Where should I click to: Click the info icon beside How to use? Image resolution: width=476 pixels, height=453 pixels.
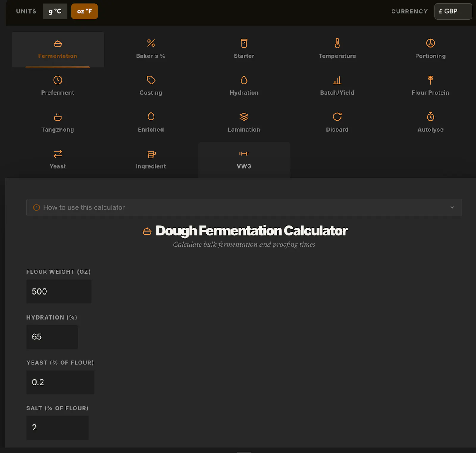(37, 207)
